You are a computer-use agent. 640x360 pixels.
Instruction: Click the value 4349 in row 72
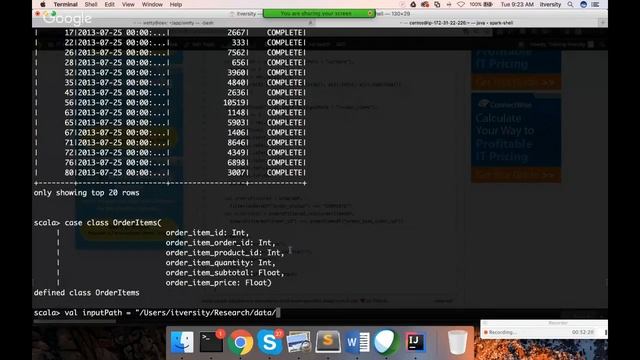pyautogui.click(x=236, y=153)
